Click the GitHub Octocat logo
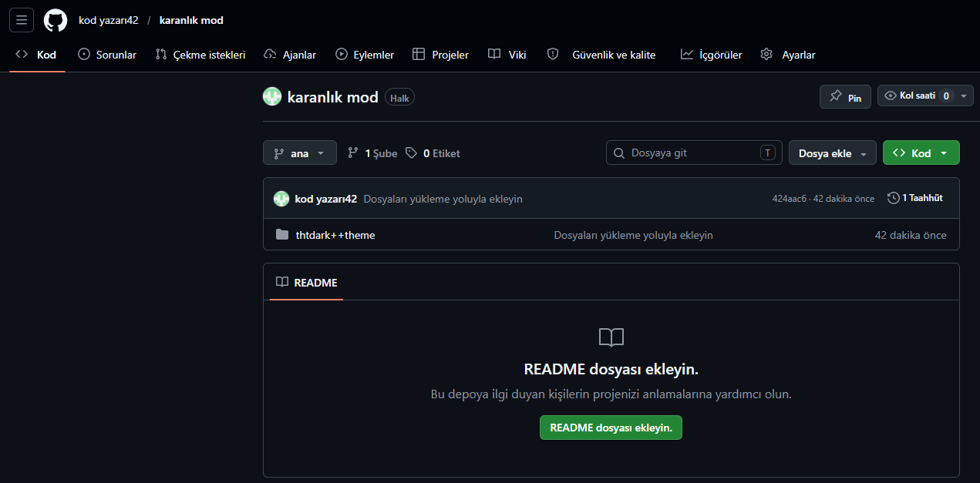The image size is (980, 483). [56, 20]
